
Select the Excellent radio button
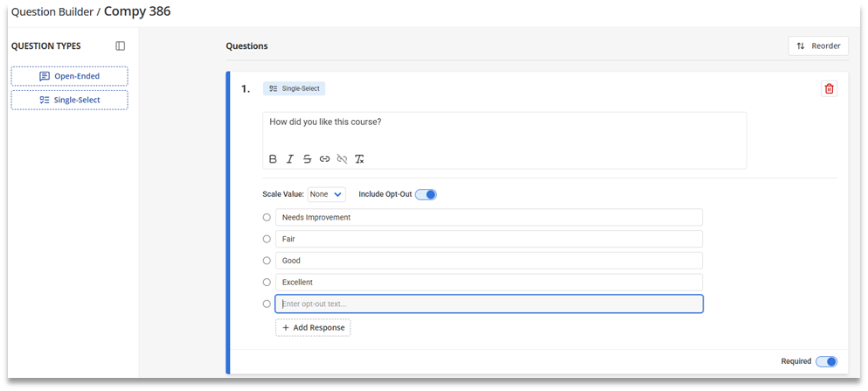pos(267,283)
